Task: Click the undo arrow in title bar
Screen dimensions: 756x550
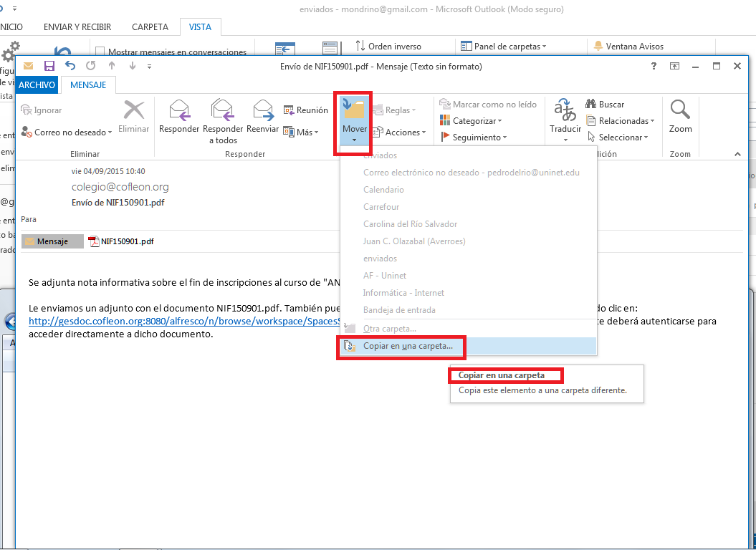Action: [x=70, y=66]
